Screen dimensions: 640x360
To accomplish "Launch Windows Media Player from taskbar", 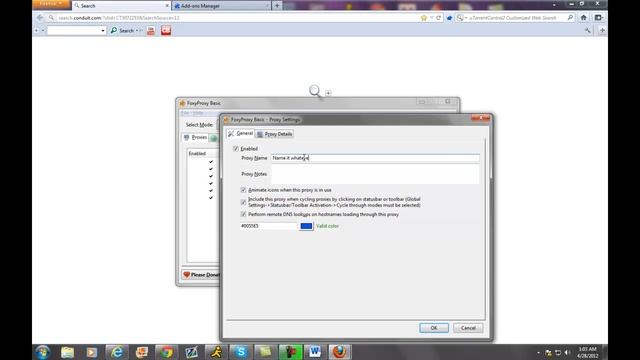I will tap(92, 352).
